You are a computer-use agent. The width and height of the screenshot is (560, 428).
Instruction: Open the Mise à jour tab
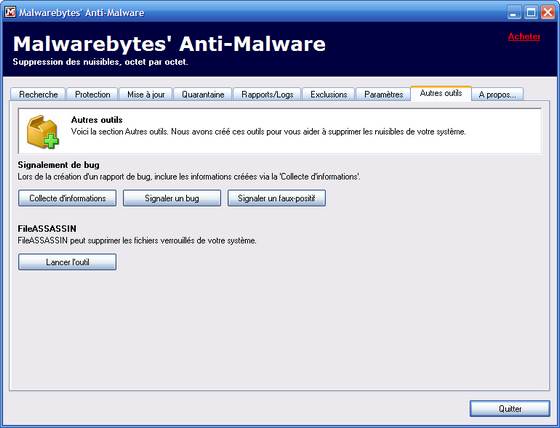[x=146, y=94]
